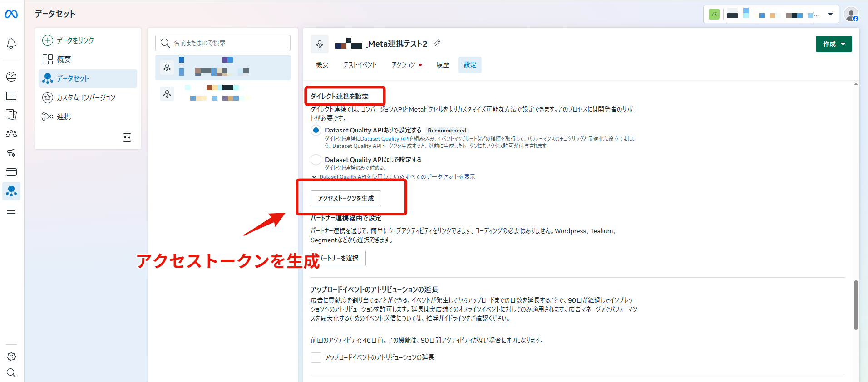This screenshot has height=382, width=868.
Task: Open the 作成 dropdown button
Action: 833,44
